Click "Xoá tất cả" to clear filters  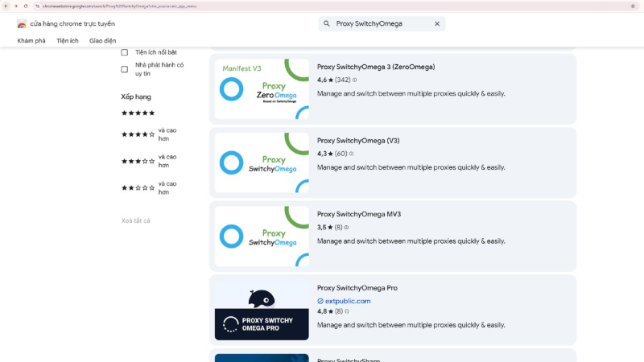135,220
